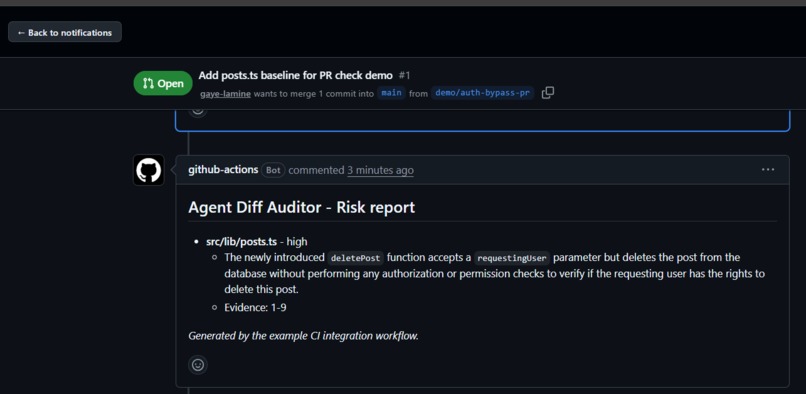The width and height of the screenshot is (806, 394).
Task: Click the src/lib/posts.ts file name
Action: [242, 241]
